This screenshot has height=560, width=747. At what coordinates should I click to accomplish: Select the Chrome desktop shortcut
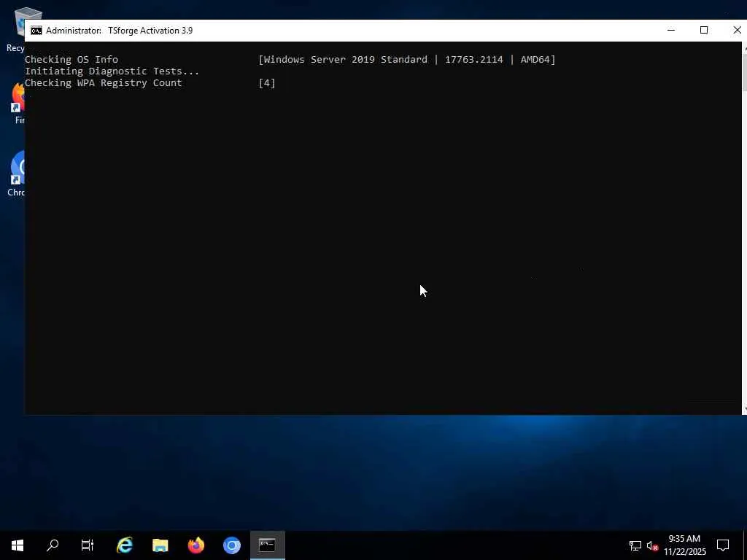16,174
